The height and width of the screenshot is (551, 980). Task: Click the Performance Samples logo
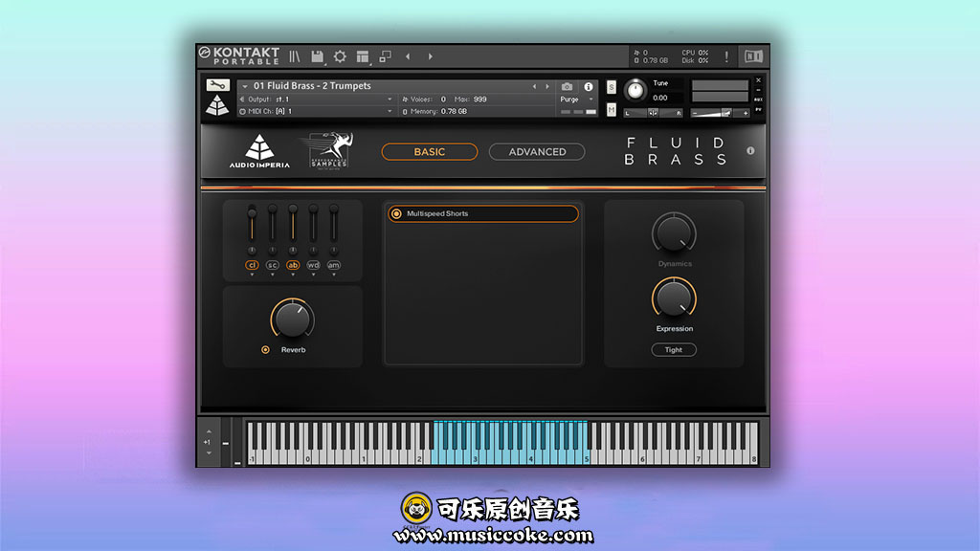pyautogui.click(x=329, y=150)
